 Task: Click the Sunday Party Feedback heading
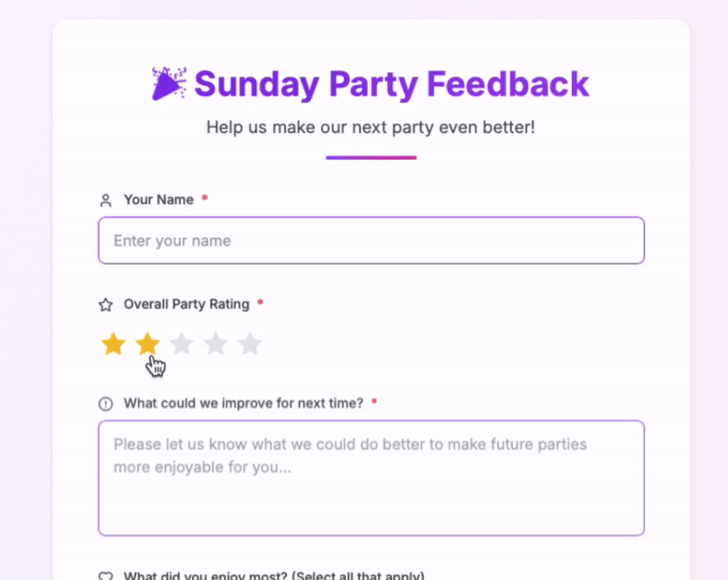pos(392,84)
